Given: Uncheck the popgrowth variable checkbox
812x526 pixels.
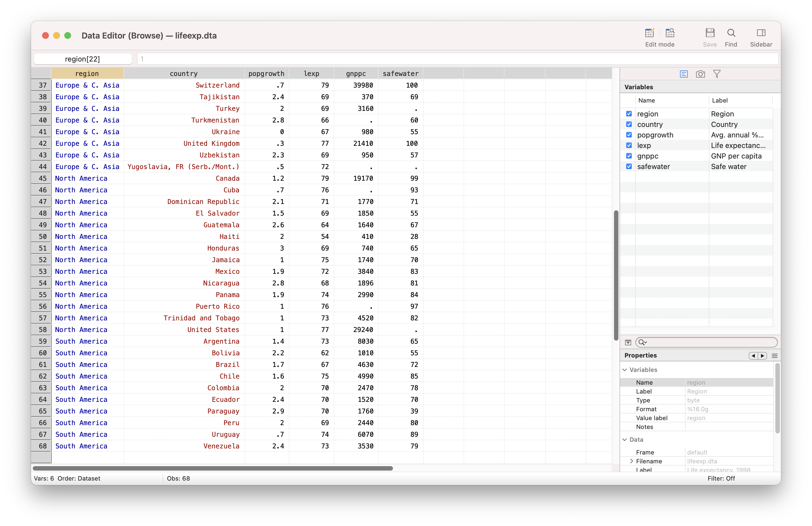Looking at the screenshot, I should [x=629, y=135].
